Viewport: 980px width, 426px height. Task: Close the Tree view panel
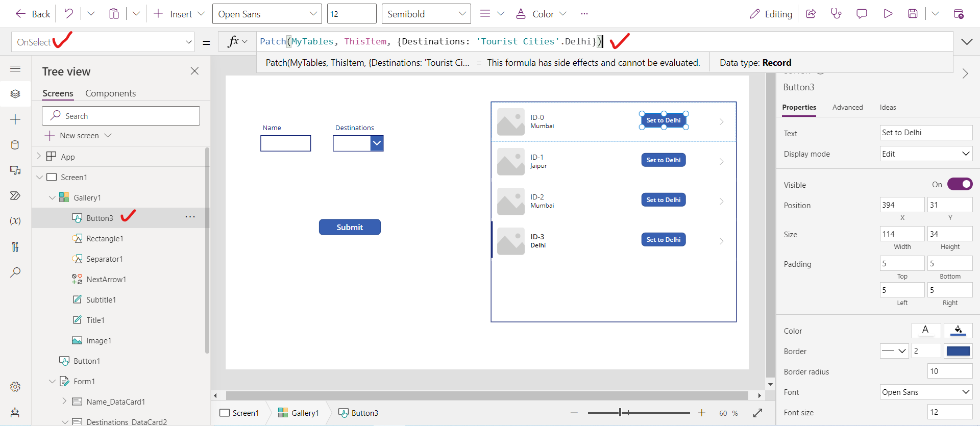pos(194,71)
